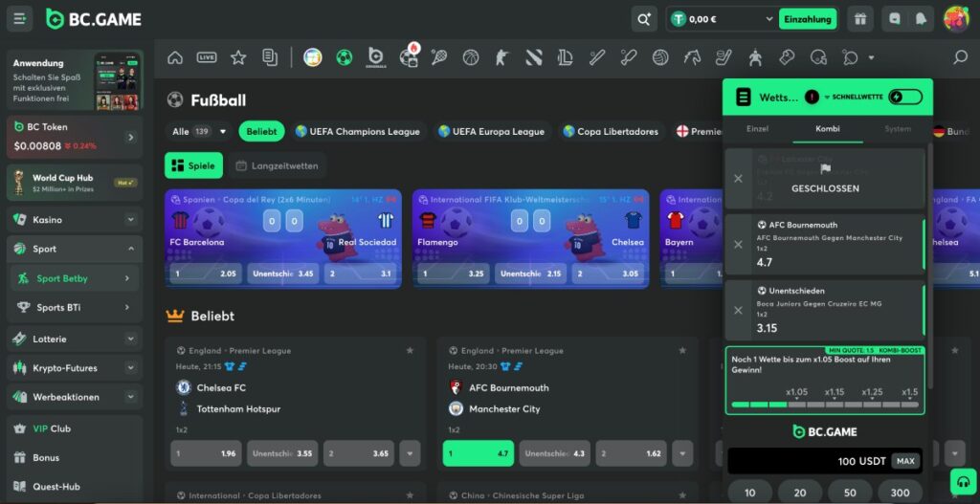Screen dimensions: 980x504
Task: Open the World Cup Hub banner
Action: [x=75, y=183]
